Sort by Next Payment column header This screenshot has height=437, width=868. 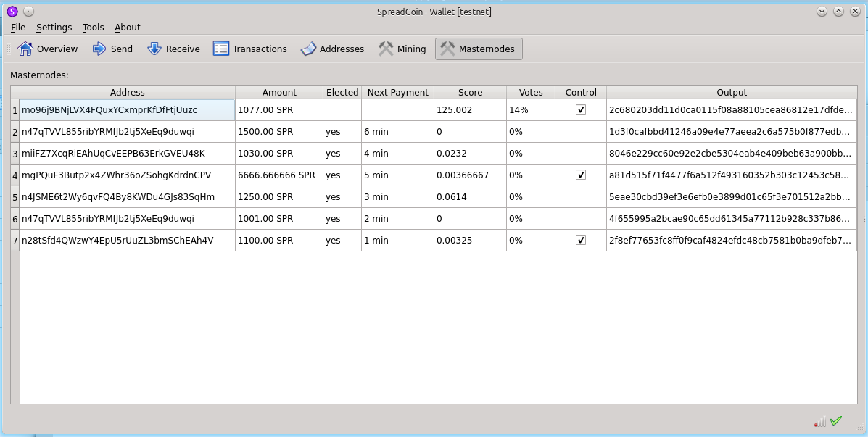click(397, 92)
